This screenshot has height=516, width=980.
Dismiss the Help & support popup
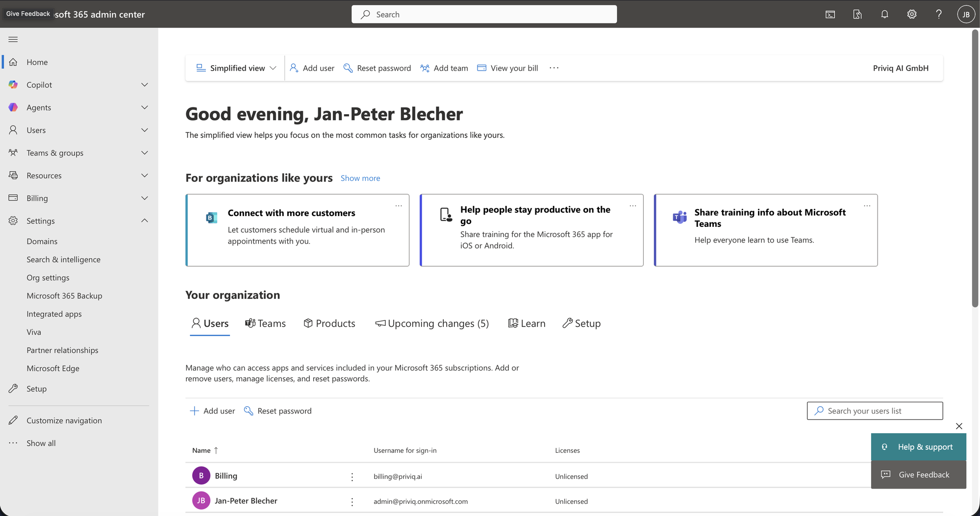959,426
